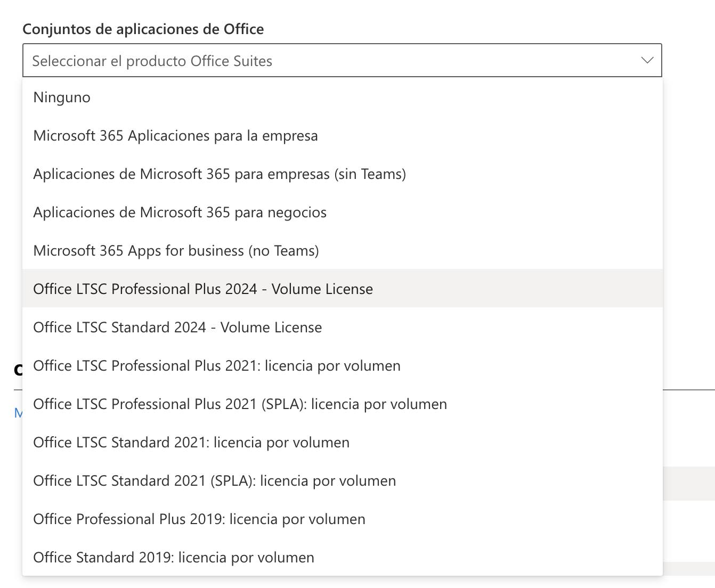This screenshot has height=588, width=715.
Task: Select "Microsoft 365 Aplicaciones para la empresa"
Action: (176, 136)
